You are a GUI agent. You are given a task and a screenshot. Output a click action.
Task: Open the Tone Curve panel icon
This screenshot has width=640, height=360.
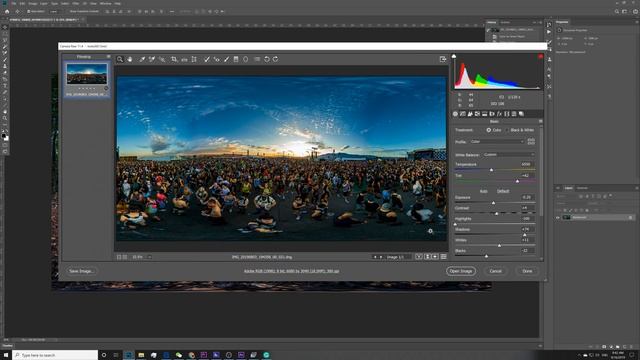coord(463,114)
